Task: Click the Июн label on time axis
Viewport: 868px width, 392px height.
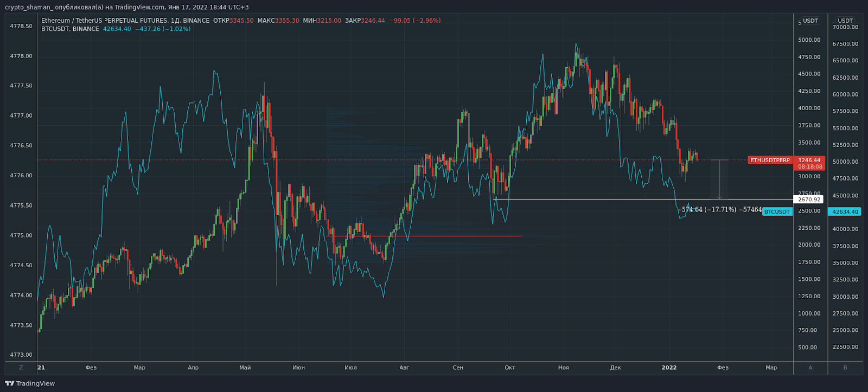Action: coord(299,368)
